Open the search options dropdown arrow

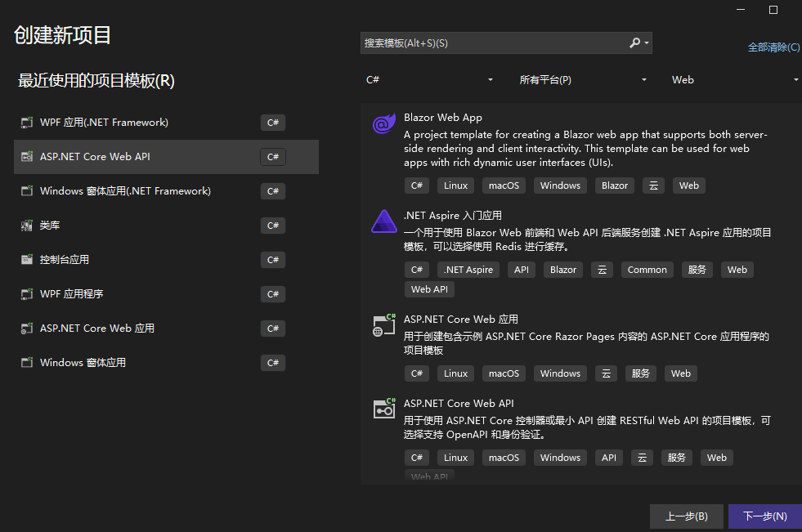[647, 43]
